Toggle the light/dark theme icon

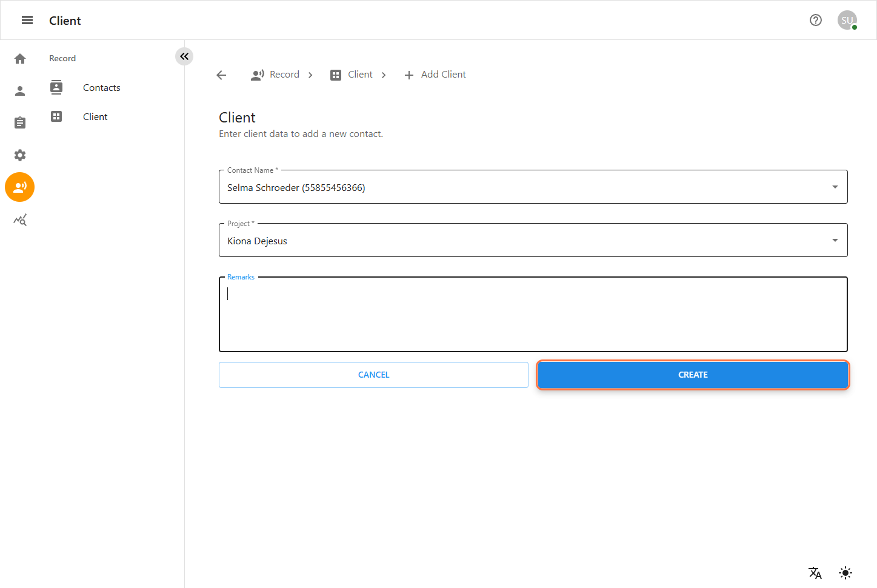[845, 572]
